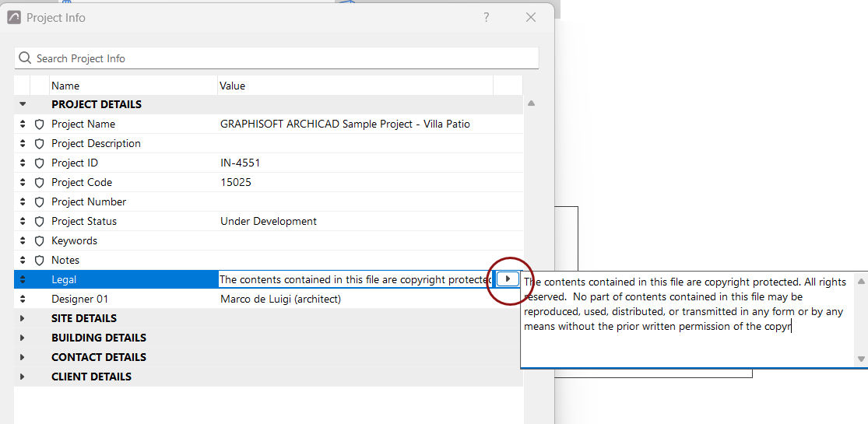
Task: Expand the BUILDING DETAILS section
Action: [23, 338]
